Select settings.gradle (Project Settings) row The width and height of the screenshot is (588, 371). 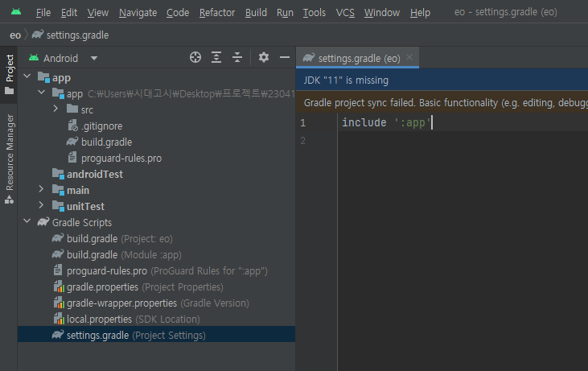coord(156,335)
